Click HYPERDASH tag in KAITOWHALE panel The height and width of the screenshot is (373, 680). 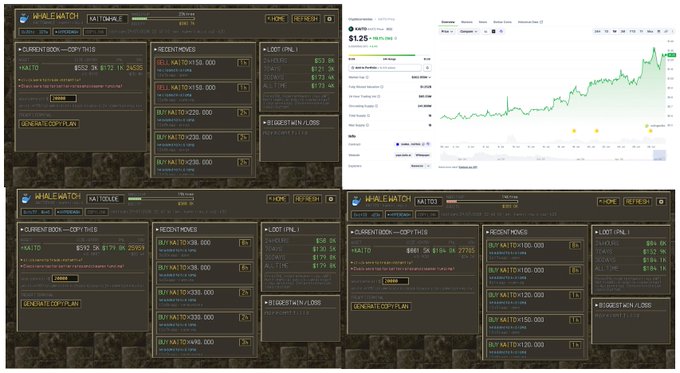click(67, 32)
